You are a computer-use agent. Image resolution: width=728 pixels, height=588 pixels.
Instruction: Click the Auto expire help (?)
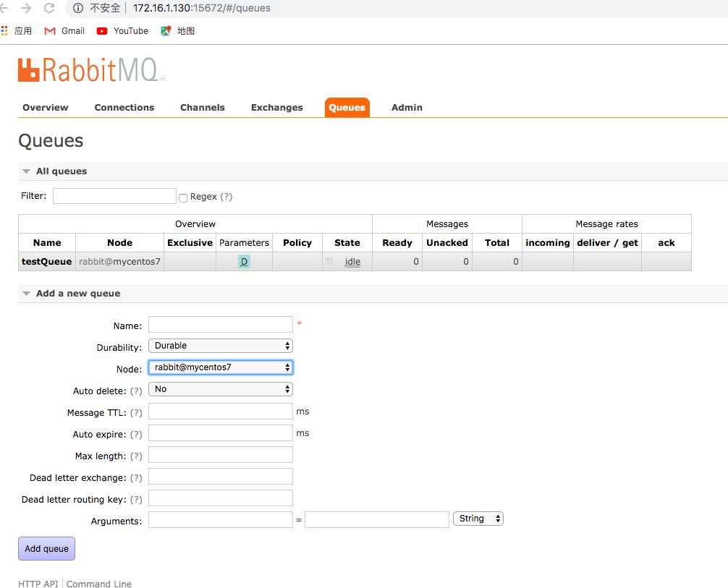click(x=136, y=435)
